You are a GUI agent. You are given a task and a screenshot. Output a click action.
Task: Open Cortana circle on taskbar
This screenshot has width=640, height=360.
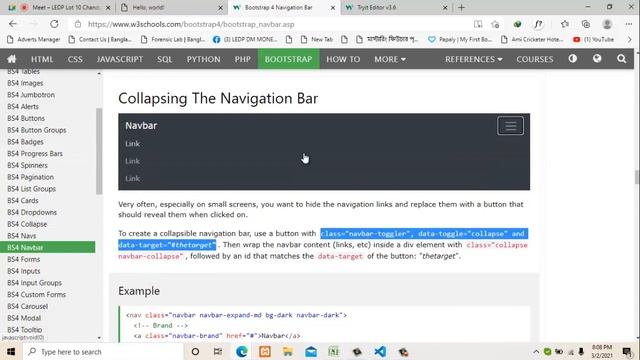pos(195,351)
